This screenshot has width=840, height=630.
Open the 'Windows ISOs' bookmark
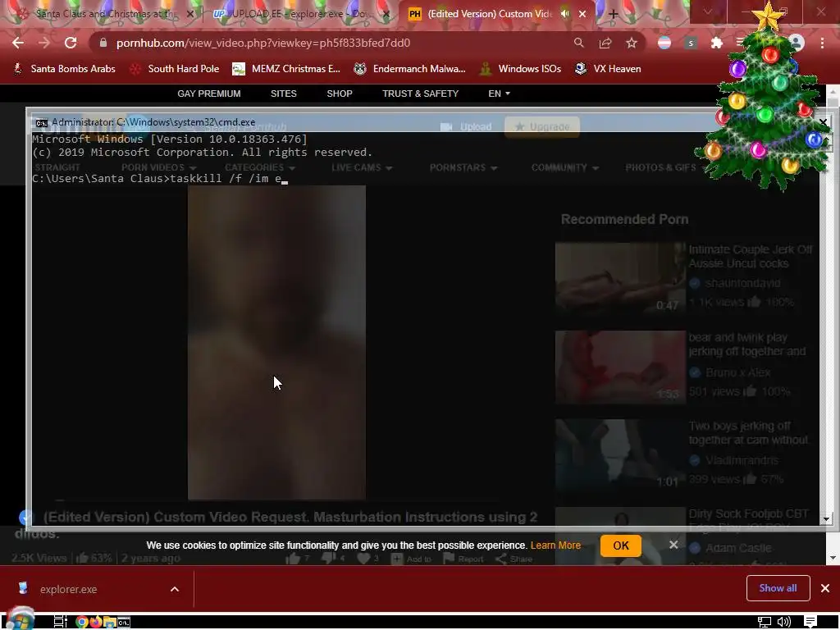[x=520, y=69]
